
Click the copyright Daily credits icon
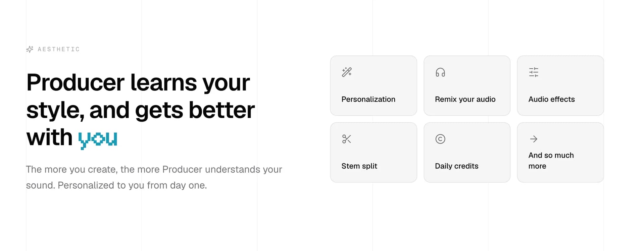coord(440,139)
